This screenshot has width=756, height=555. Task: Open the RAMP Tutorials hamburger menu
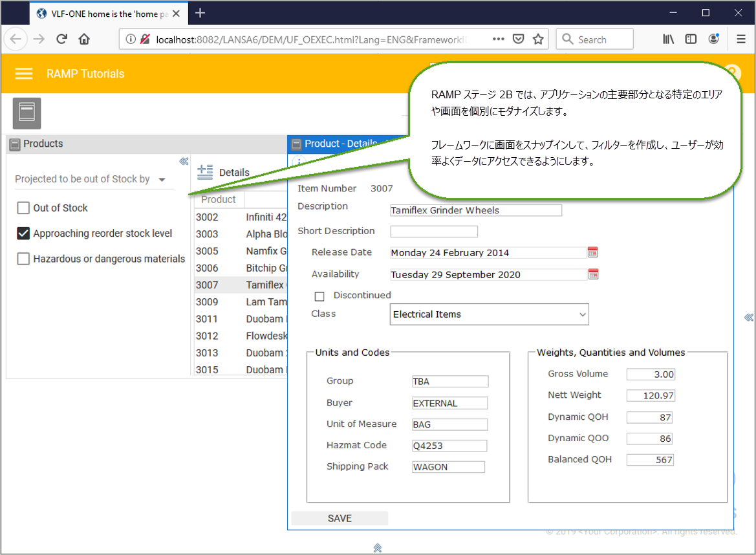point(24,74)
